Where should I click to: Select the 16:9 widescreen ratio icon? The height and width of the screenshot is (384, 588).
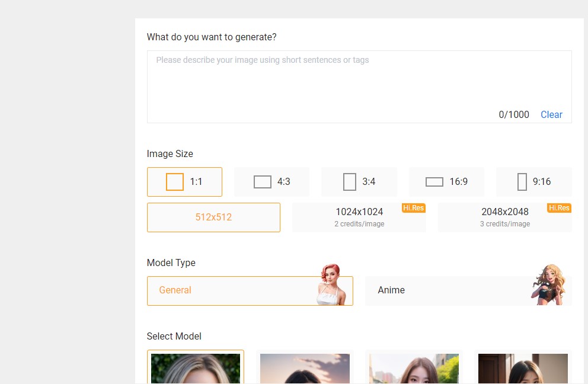434,182
